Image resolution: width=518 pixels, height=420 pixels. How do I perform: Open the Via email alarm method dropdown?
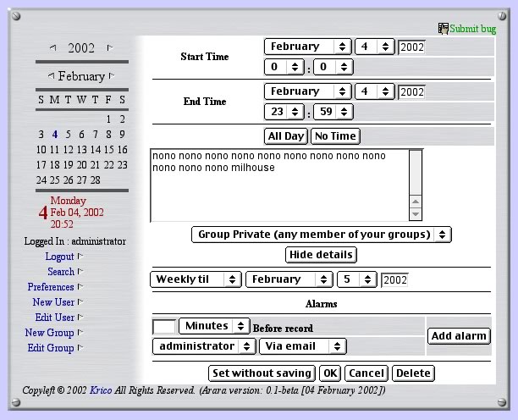click(x=302, y=345)
